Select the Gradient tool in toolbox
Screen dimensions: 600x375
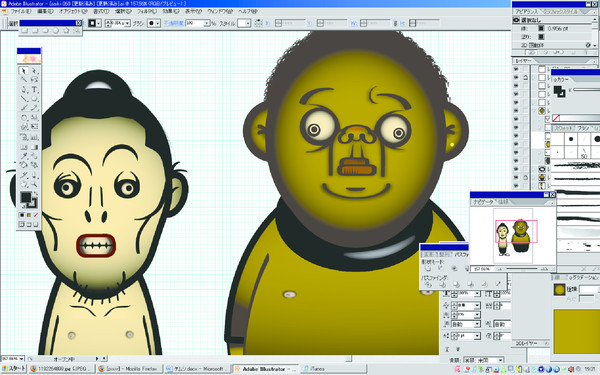[34, 147]
